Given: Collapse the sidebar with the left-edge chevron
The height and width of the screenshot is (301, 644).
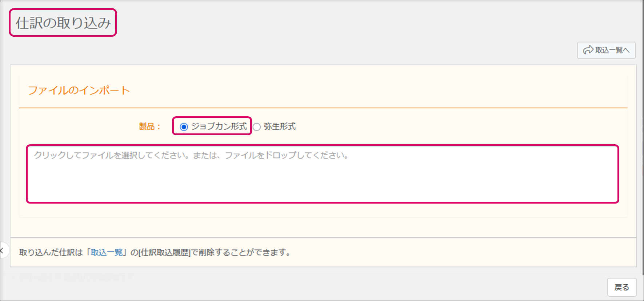Looking at the screenshot, I should [2, 250].
